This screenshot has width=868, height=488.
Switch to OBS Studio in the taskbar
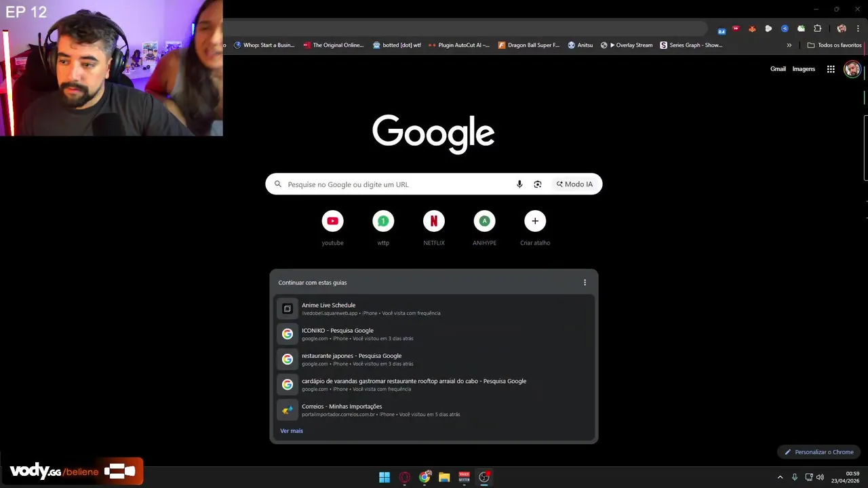click(x=484, y=477)
